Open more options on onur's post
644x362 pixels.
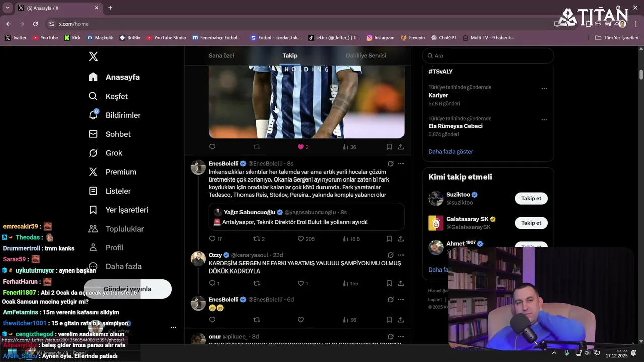pos(401,336)
